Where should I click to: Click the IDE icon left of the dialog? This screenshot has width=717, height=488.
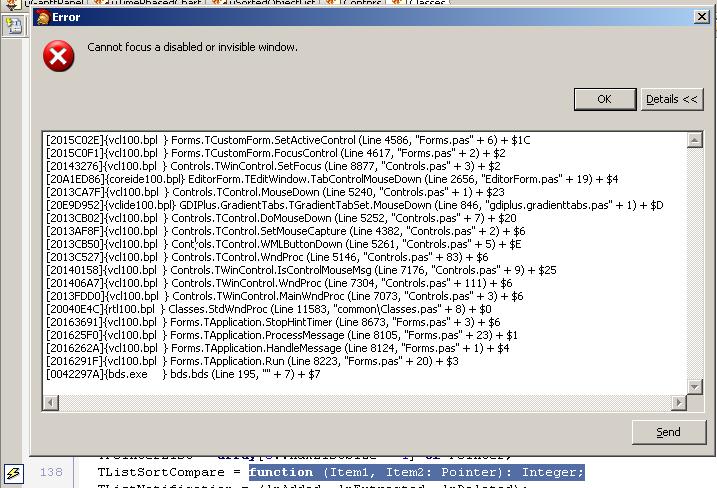point(14,26)
